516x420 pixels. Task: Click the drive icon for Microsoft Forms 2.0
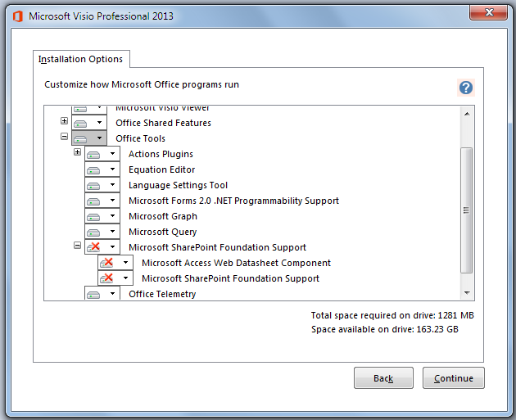pyautogui.click(x=93, y=201)
